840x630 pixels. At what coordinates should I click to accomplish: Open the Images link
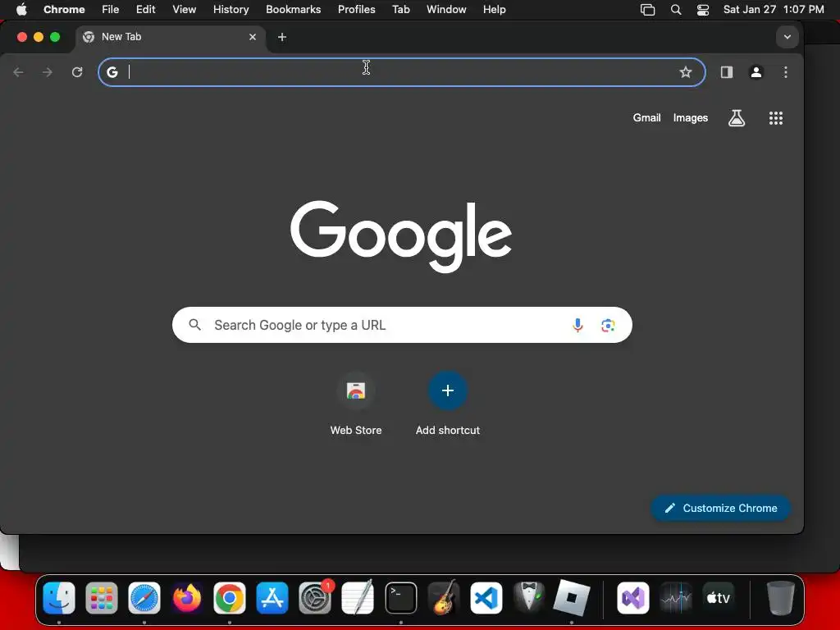pyautogui.click(x=690, y=118)
